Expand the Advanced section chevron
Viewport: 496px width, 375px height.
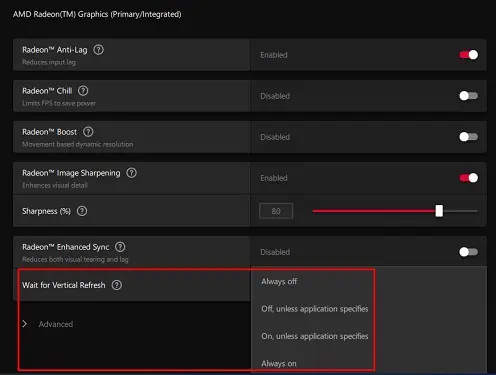(25, 324)
